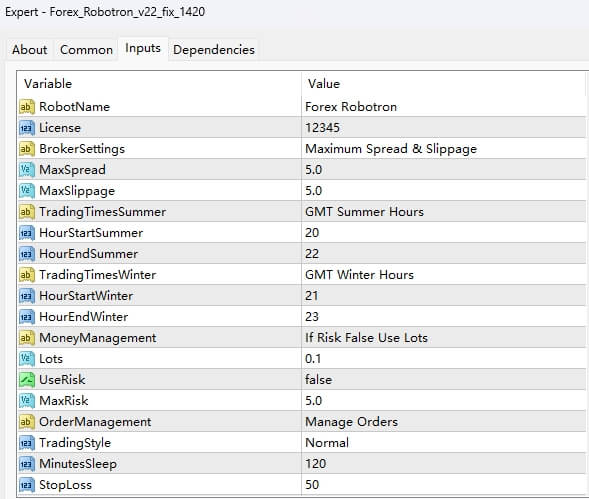Click the double-type icon beside MaxSpread
589x499 pixels.
point(27,170)
